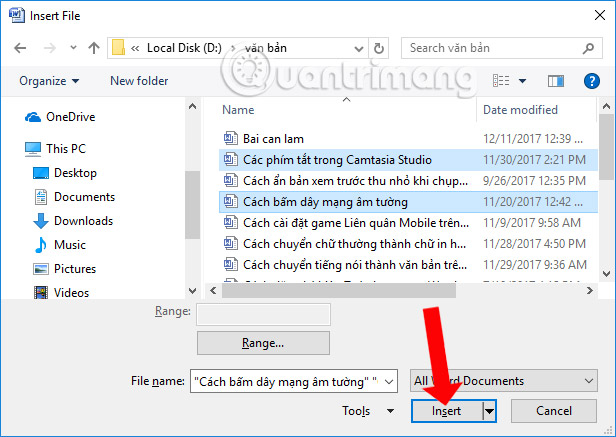The width and height of the screenshot is (616, 437).
Task: Select Cách bấm dây mạng âm tường file
Action: pyautogui.click(x=408, y=202)
